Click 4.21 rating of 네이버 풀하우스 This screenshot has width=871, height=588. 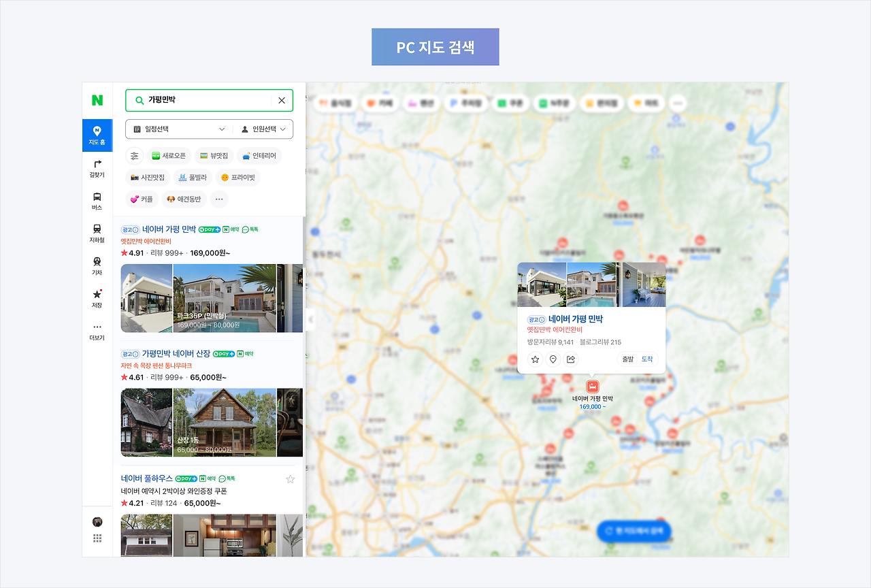coord(132,503)
